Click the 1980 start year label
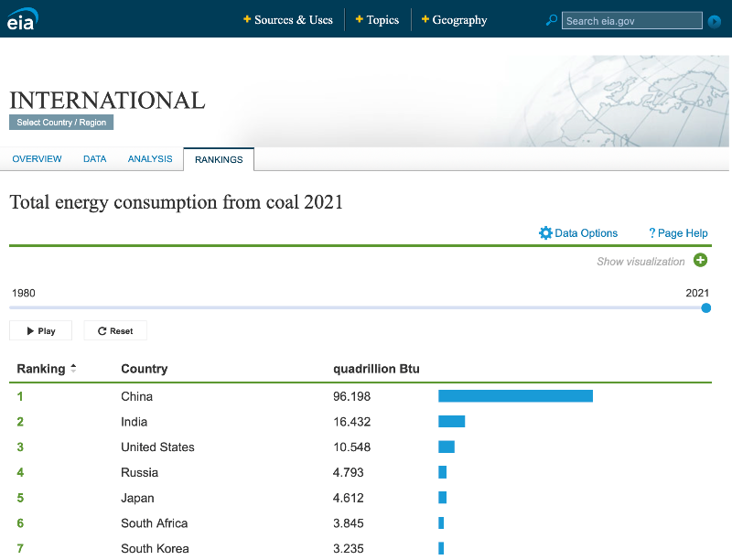The width and height of the screenshot is (732, 560). click(x=24, y=293)
